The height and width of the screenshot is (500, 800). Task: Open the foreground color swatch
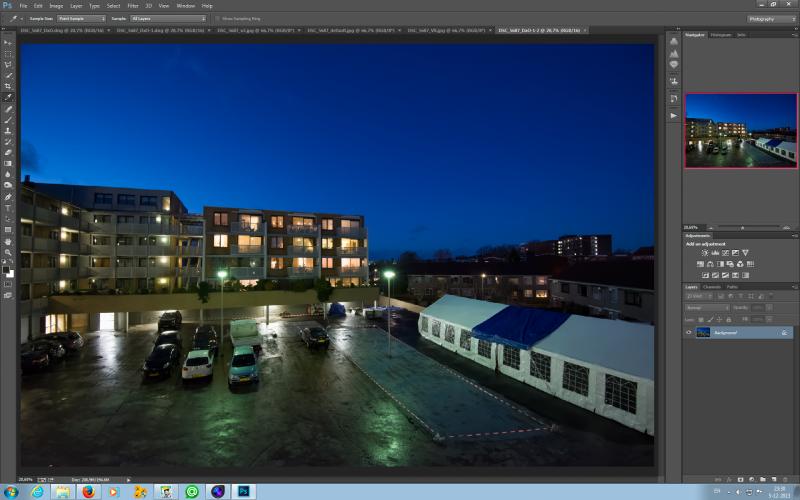[6, 270]
